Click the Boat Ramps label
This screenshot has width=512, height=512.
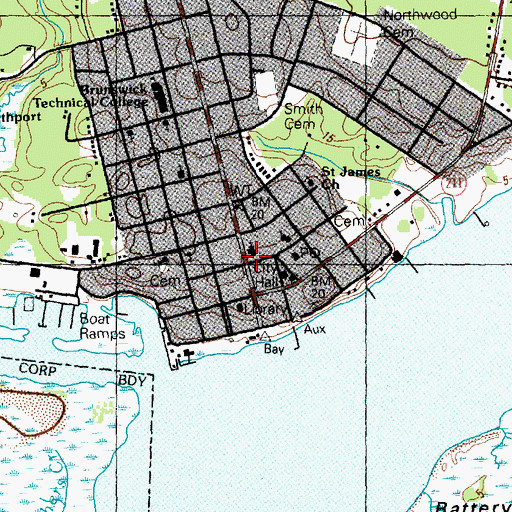102,326
